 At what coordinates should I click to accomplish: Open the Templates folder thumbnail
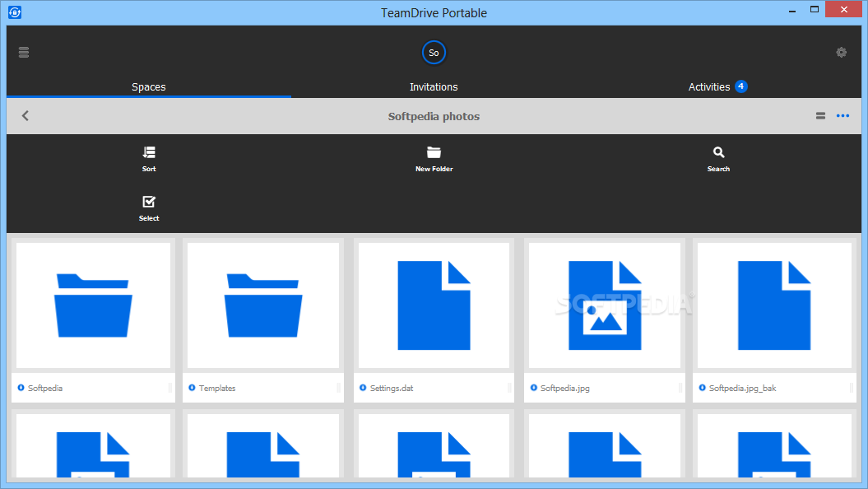263,305
